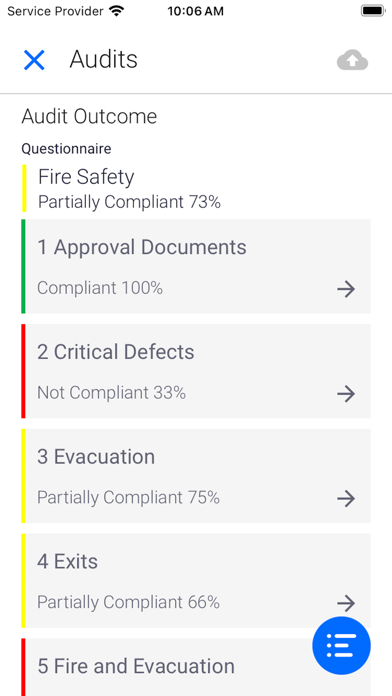
Task: Tap the arrow on Exits row
Action: [346, 603]
